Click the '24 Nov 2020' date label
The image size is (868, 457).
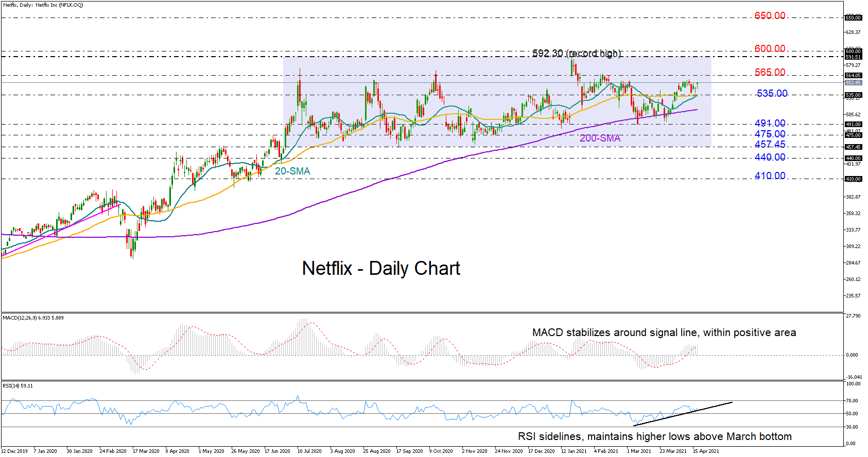pos(509,451)
